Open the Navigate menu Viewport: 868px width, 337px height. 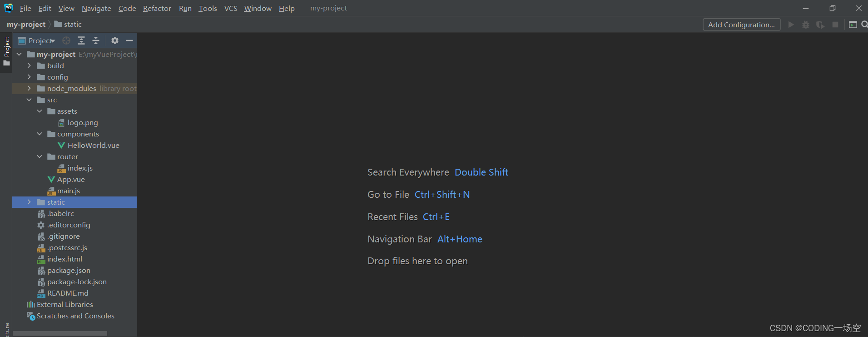click(96, 8)
